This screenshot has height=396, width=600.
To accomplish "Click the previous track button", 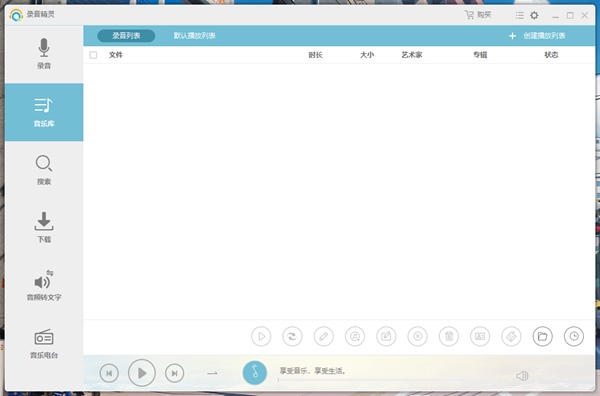I will (109, 373).
